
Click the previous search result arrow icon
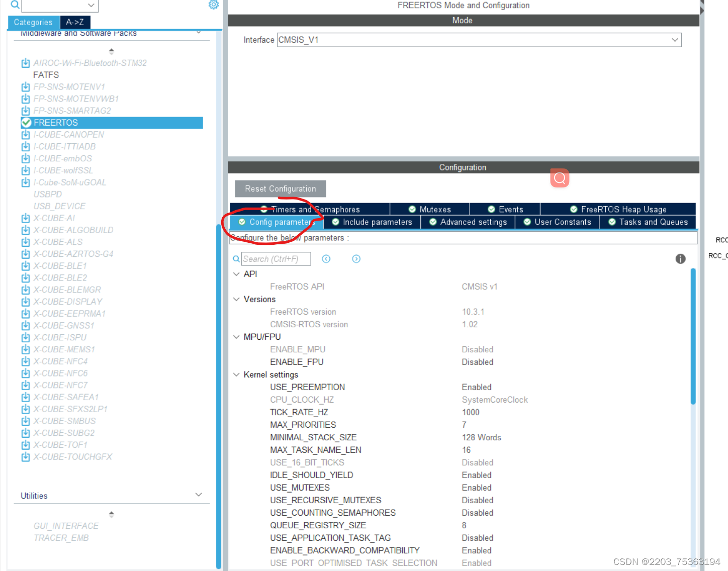[326, 259]
